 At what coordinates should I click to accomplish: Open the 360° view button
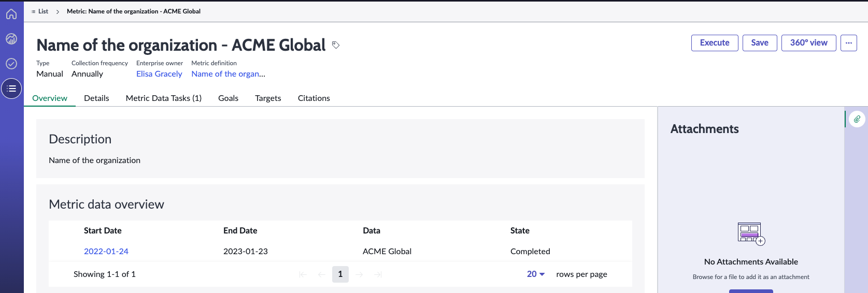pos(809,43)
